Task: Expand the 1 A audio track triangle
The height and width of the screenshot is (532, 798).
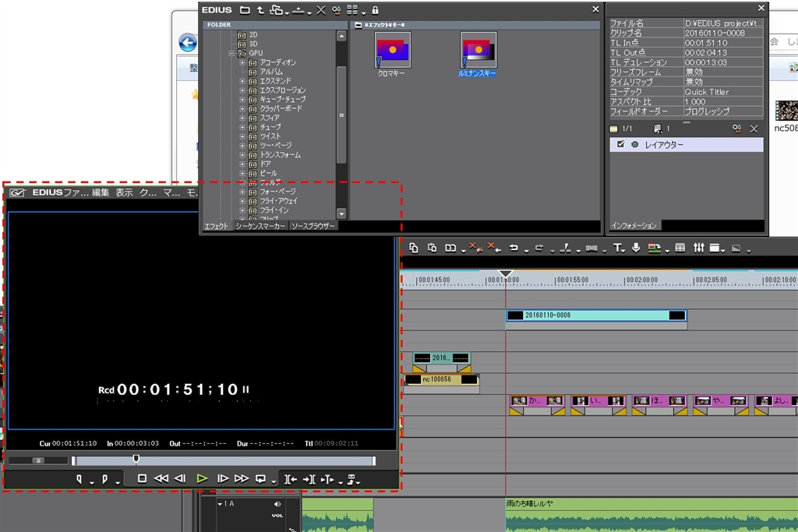Action: [220, 504]
